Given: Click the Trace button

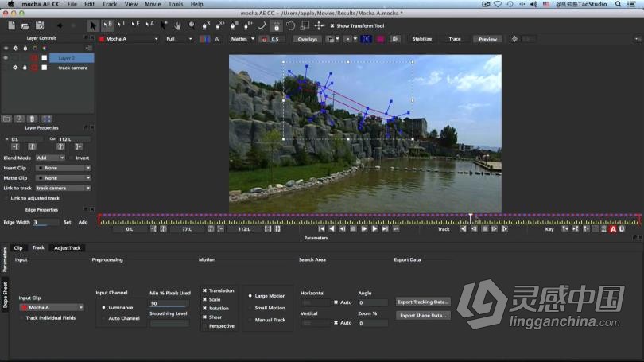Looking at the screenshot, I should coord(455,39).
